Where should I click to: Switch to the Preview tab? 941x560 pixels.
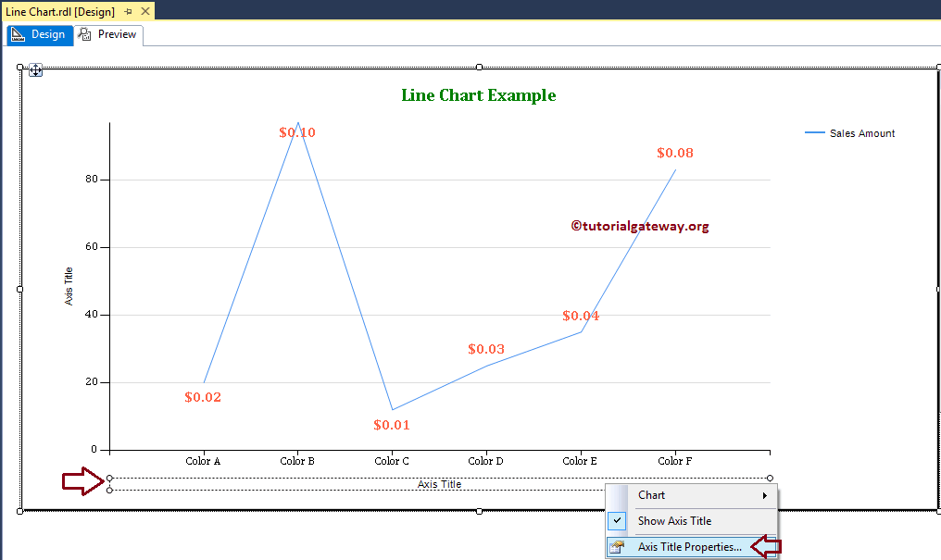(x=108, y=35)
